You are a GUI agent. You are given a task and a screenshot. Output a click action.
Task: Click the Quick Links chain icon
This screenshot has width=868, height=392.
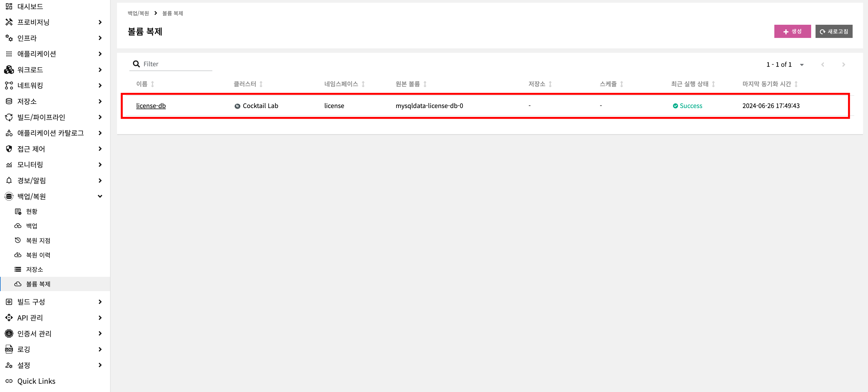pos(9,381)
